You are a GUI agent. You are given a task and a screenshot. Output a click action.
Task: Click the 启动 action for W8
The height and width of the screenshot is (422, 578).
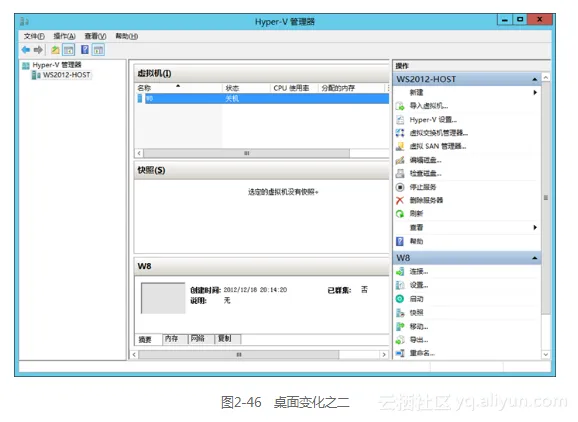417,299
